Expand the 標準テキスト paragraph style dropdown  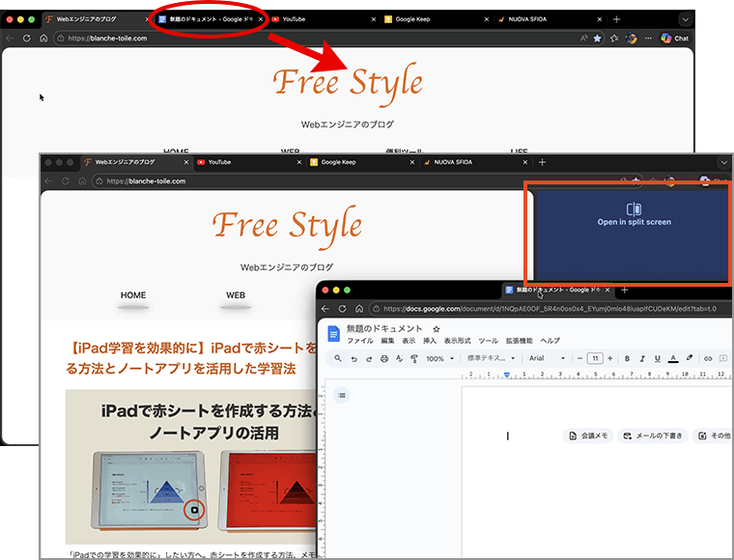tap(491, 358)
